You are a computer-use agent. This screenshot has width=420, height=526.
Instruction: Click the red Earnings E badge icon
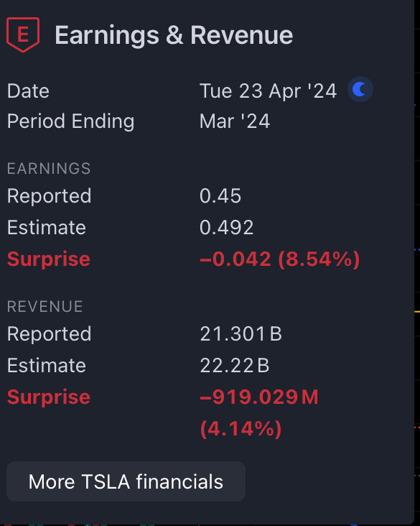pyautogui.click(x=23, y=34)
